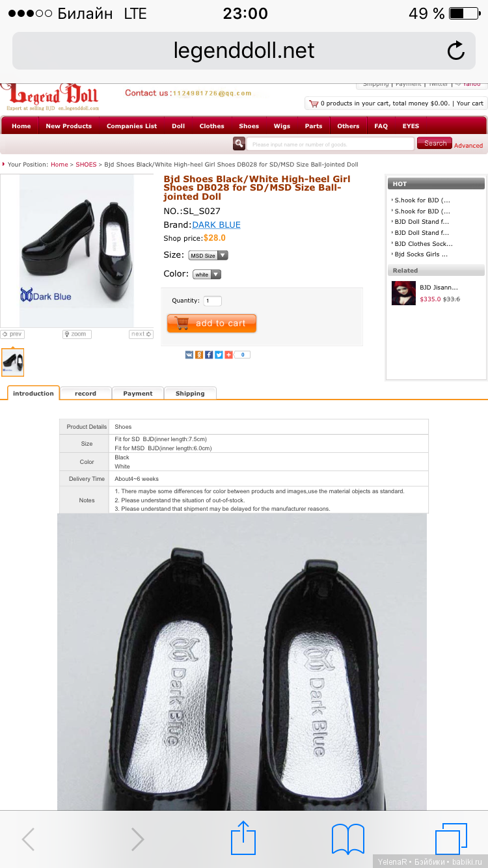Viewport: 488px width, 868px height.
Task: Open the DARK BLUE brand link
Action: (x=216, y=224)
